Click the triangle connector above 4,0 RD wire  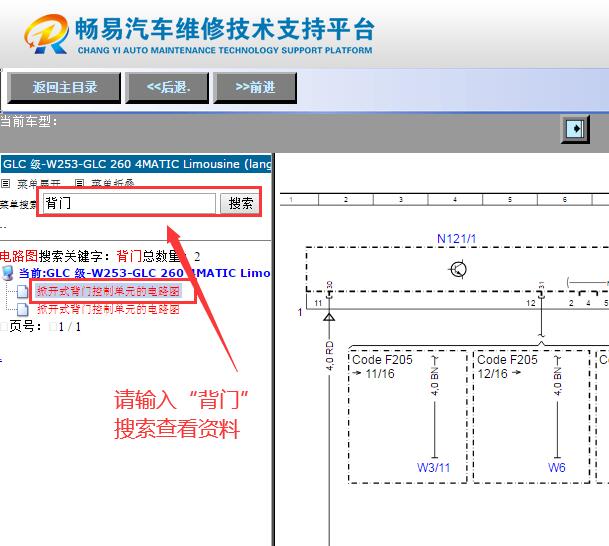pos(329,317)
